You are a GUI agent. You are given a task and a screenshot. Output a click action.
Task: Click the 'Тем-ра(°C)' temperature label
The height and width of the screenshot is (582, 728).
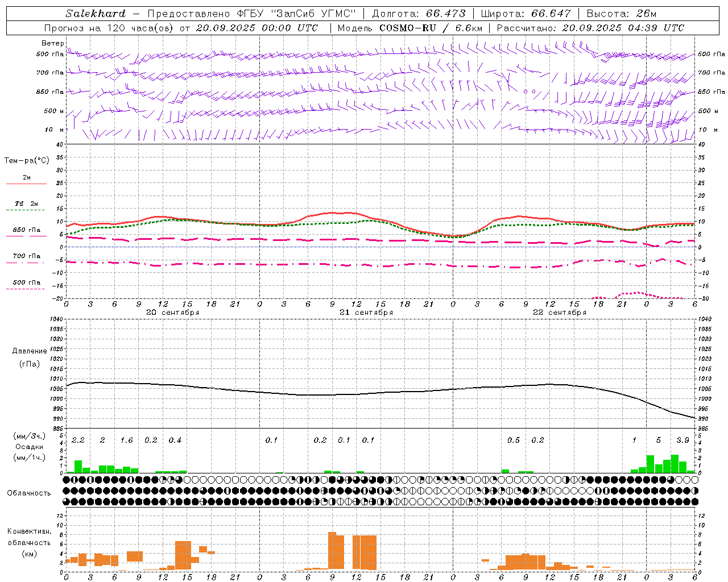tap(27, 161)
